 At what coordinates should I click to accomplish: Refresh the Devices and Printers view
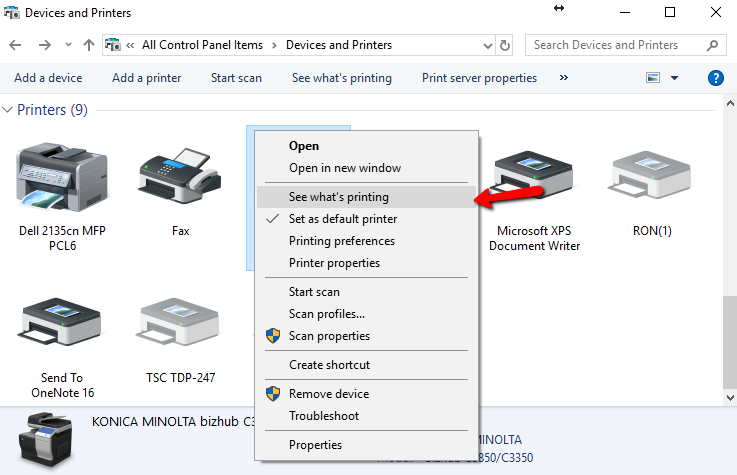[505, 45]
